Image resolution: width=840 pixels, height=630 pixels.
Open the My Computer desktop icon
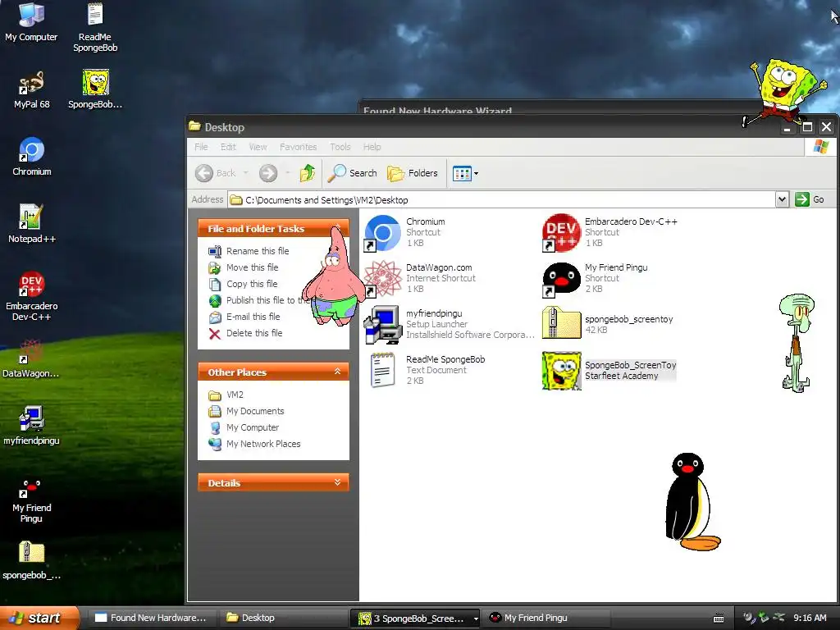point(31,21)
